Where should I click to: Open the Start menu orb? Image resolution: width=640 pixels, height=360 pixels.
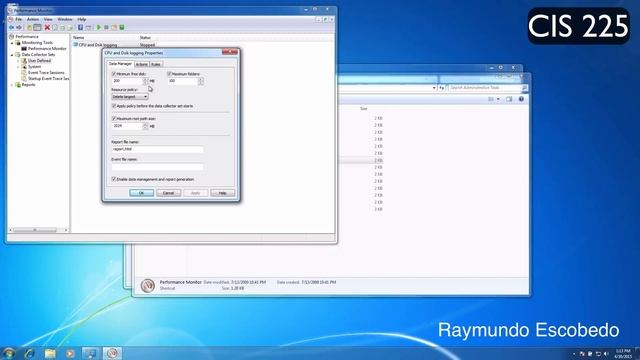[8, 353]
